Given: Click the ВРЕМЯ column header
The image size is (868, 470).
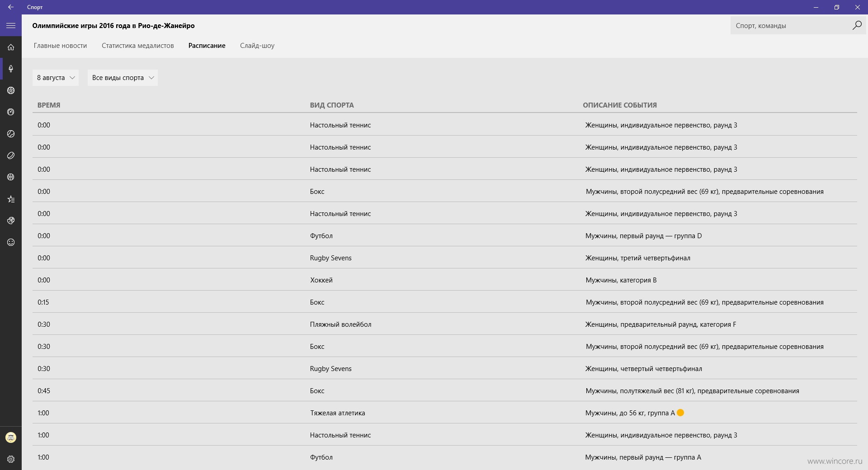Looking at the screenshot, I should [49, 105].
